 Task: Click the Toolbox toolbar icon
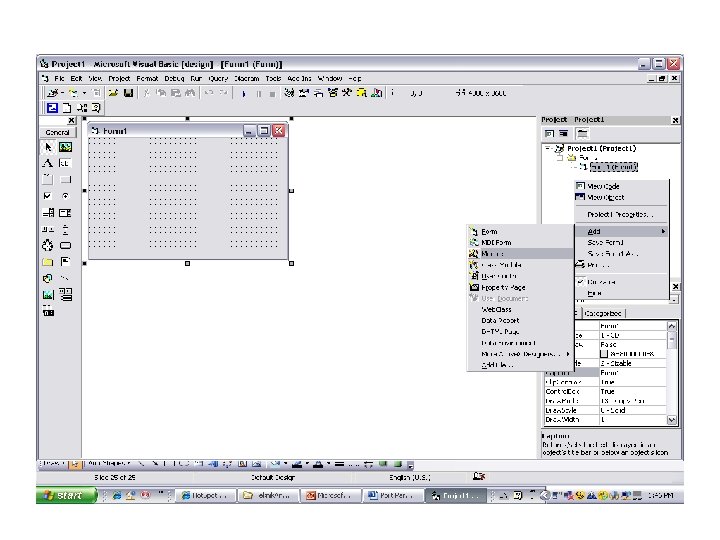(x=347, y=93)
